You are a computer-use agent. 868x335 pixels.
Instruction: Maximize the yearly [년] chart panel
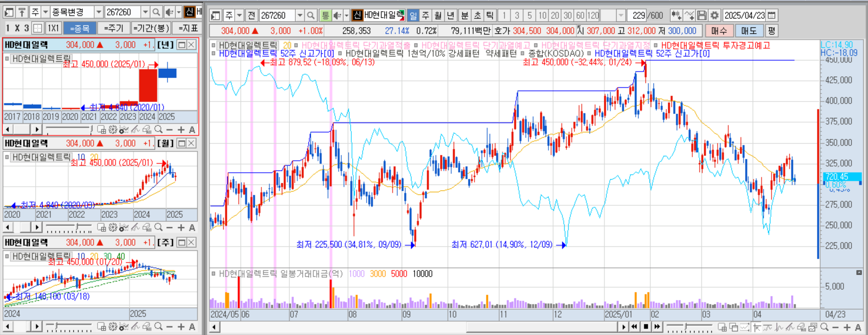tap(182, 45)
